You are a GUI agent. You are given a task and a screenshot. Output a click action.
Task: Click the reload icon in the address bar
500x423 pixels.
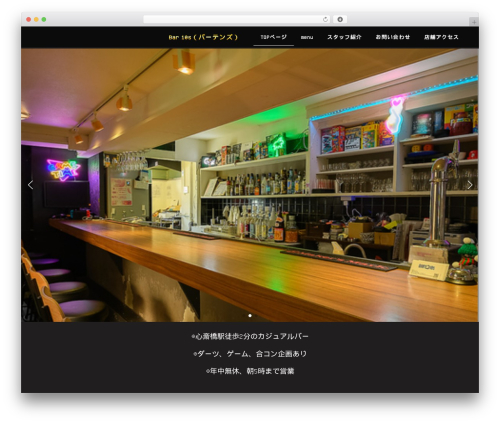[325, 20]
